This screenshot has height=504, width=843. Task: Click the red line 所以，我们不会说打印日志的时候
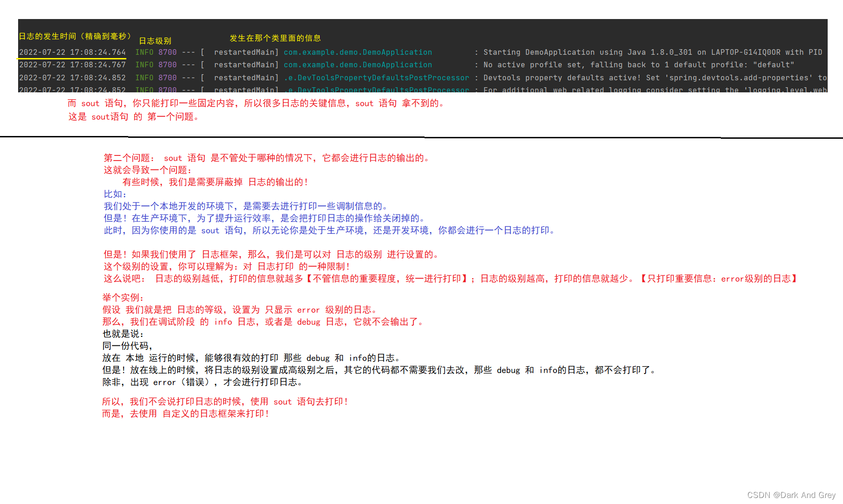coord(226,402)
